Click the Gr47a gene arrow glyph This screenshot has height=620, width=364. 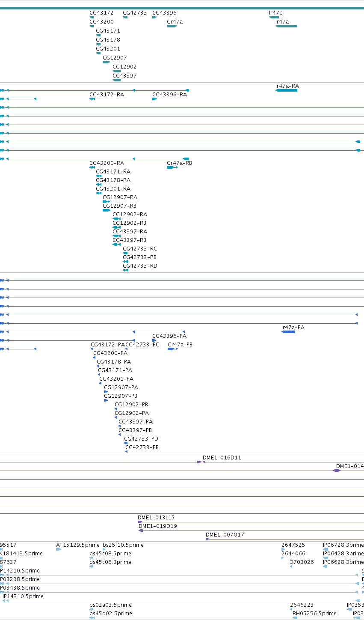(172, 26)
